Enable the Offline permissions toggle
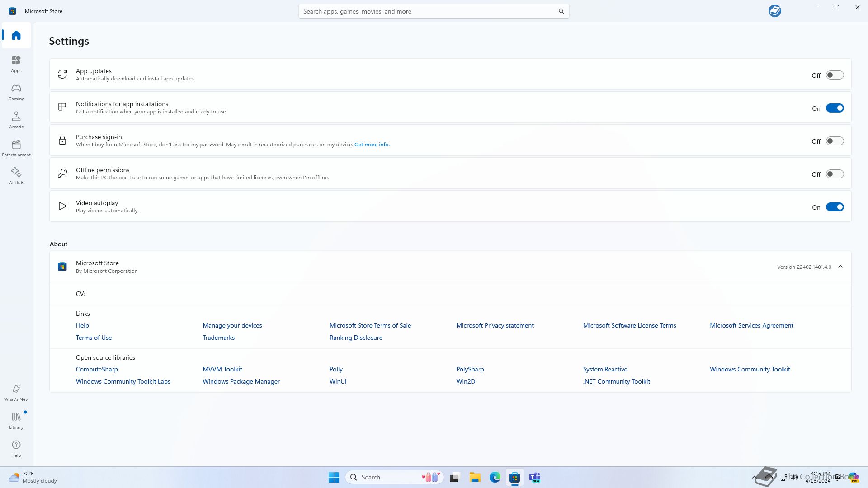Screen dimensions: 868x488 click(x=835, y=174)
